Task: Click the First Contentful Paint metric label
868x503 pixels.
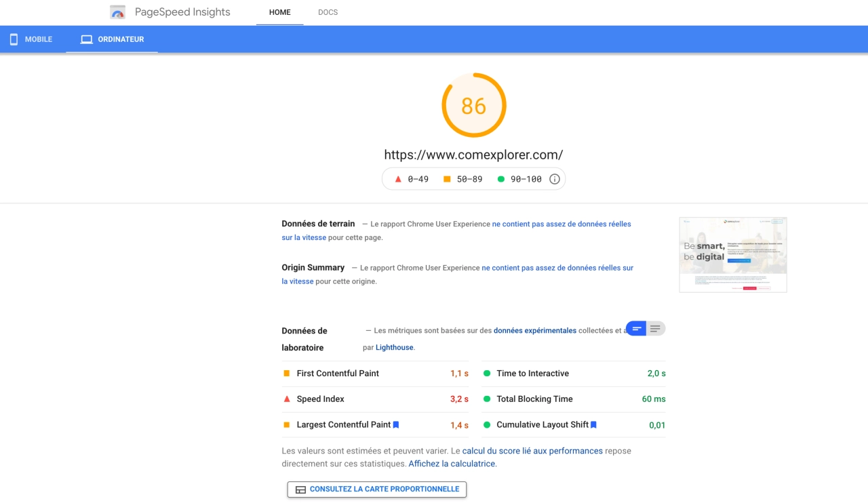Action: pyautogui.click(x=338, y=374)
